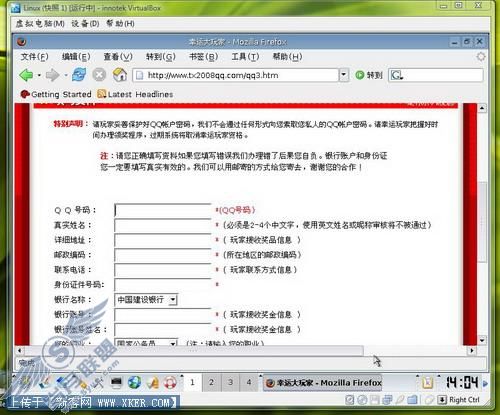500x415 pixels.
Task: Open the 编辑(E) menu
Action: pos(76,57)
